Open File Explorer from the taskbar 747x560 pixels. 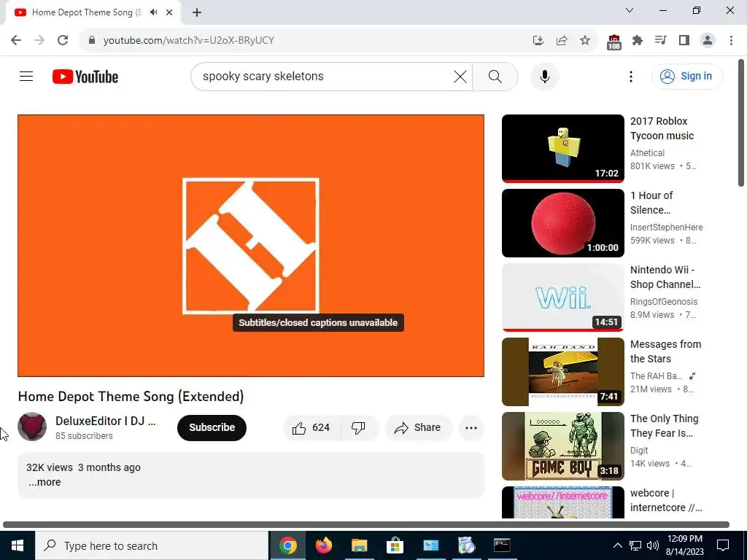coord(359,545)
